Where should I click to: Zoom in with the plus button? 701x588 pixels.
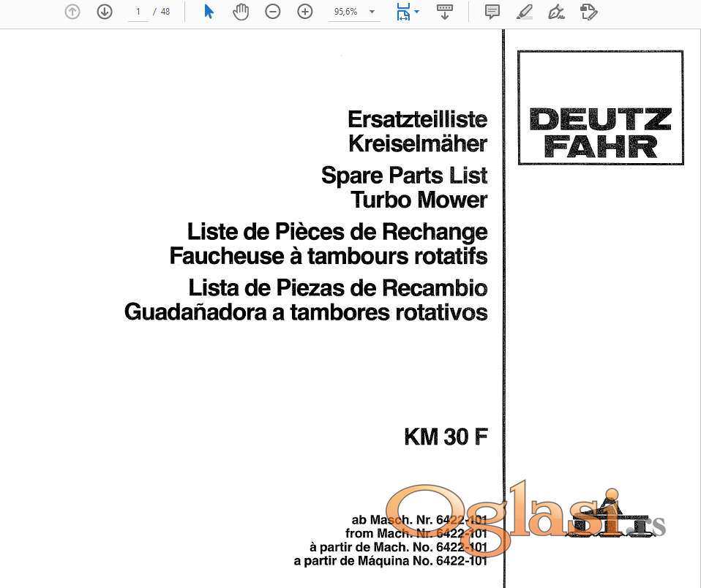click(305, 12)
